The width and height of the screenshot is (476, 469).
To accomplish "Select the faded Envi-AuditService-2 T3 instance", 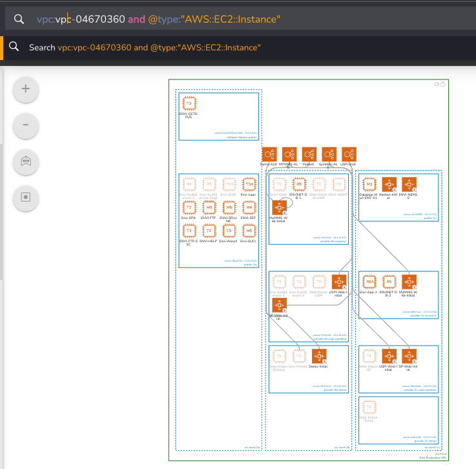I will (x=279, y=282).
